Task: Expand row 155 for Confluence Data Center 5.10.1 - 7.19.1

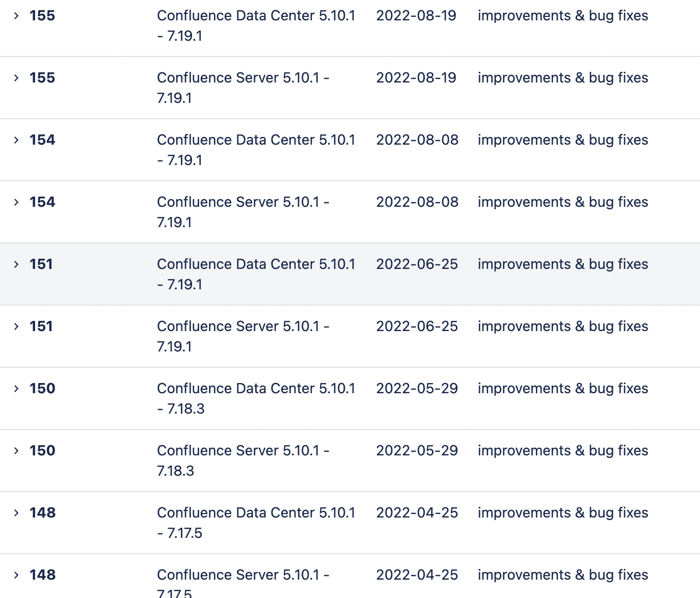Action: (x=17, y=16)
